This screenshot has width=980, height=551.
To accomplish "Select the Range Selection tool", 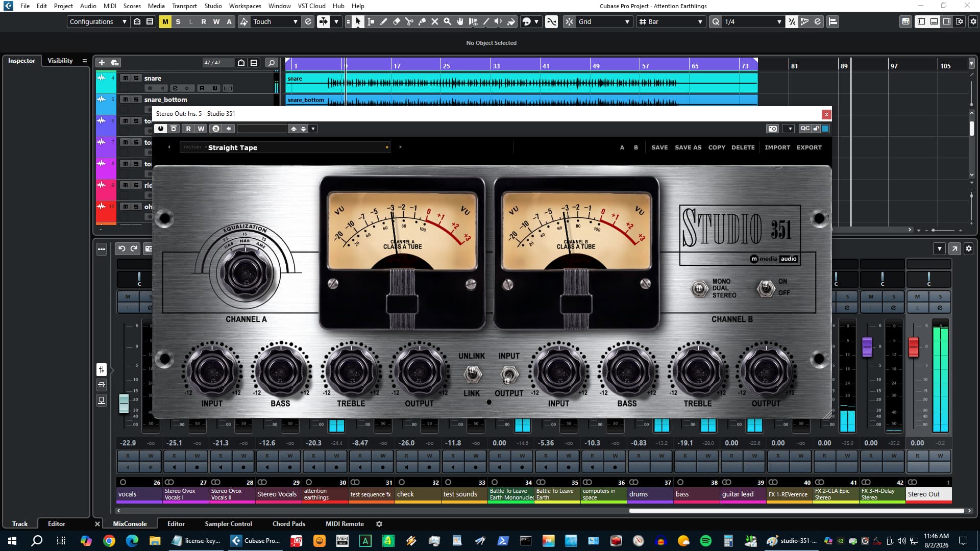I will coord(371,21).
